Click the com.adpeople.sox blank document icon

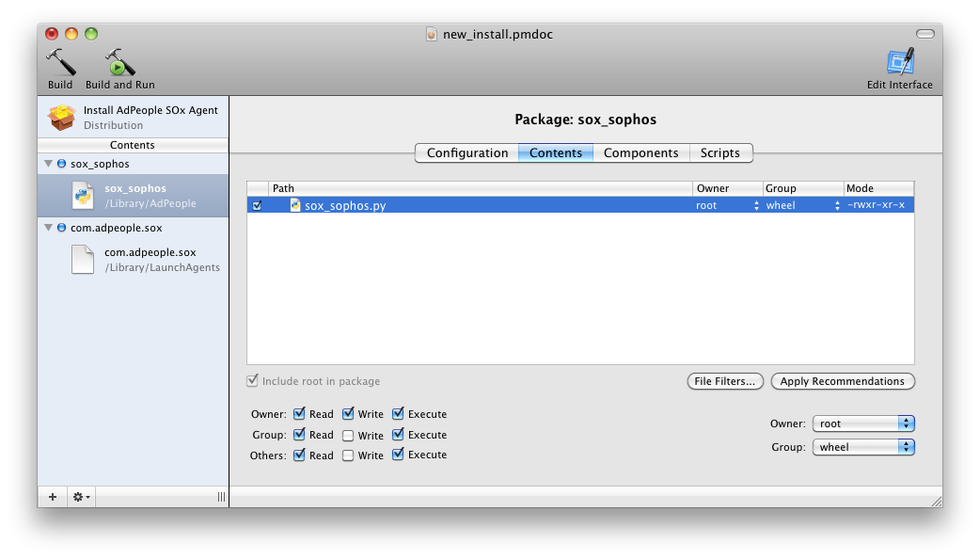(83, 260)
